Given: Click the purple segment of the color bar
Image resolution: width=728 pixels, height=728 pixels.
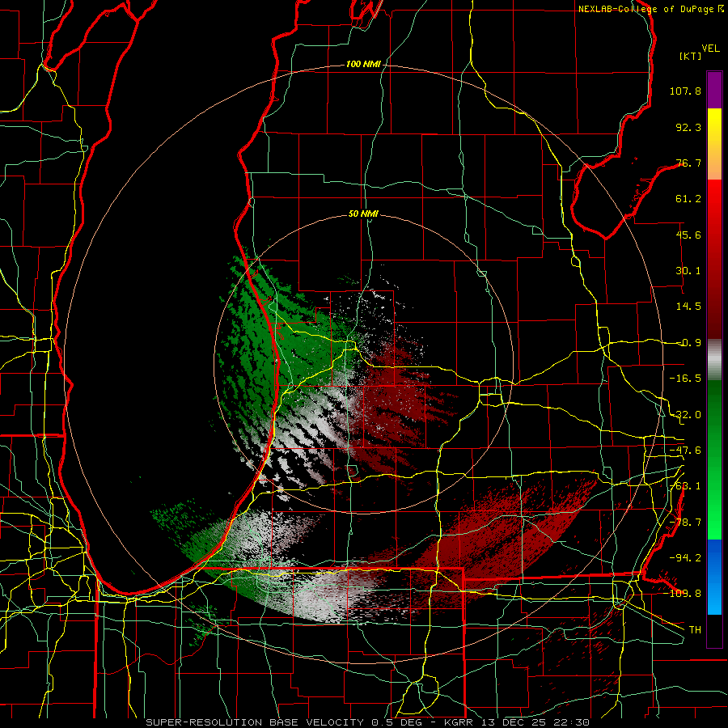Looking at the screenshot, I should pos(714,90).
